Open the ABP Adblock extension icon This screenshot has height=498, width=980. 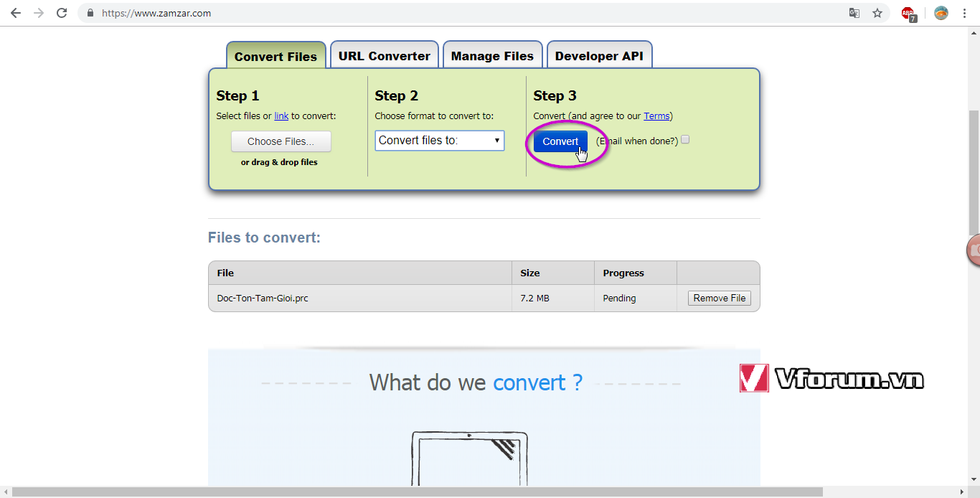[909, 14]
